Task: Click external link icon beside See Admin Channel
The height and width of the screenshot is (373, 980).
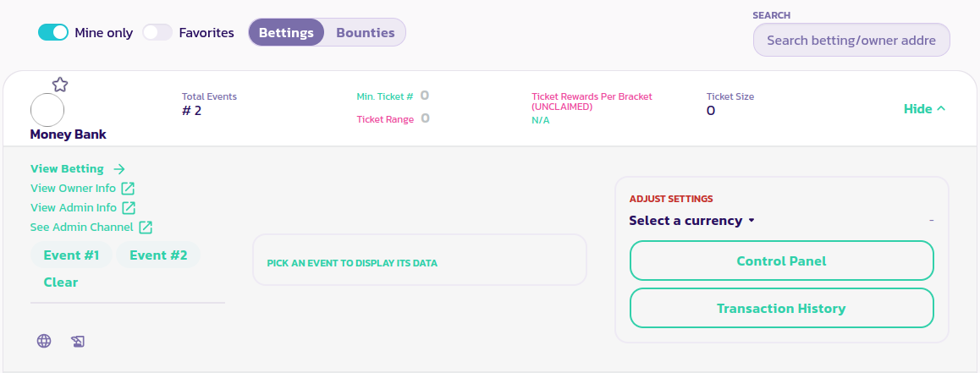Action: 146,228
